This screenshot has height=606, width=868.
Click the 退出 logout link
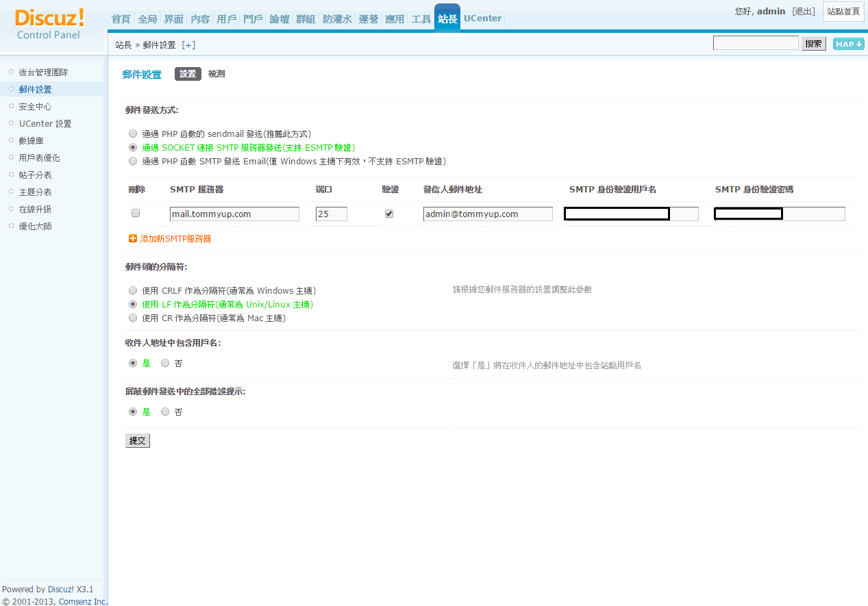804,12
